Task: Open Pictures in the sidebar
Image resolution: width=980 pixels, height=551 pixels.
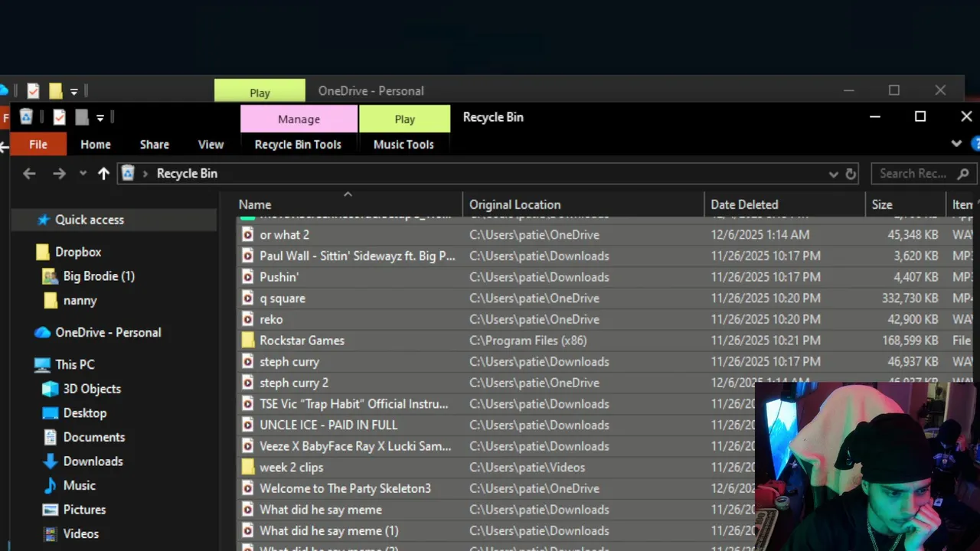Action: pos(84,510)
